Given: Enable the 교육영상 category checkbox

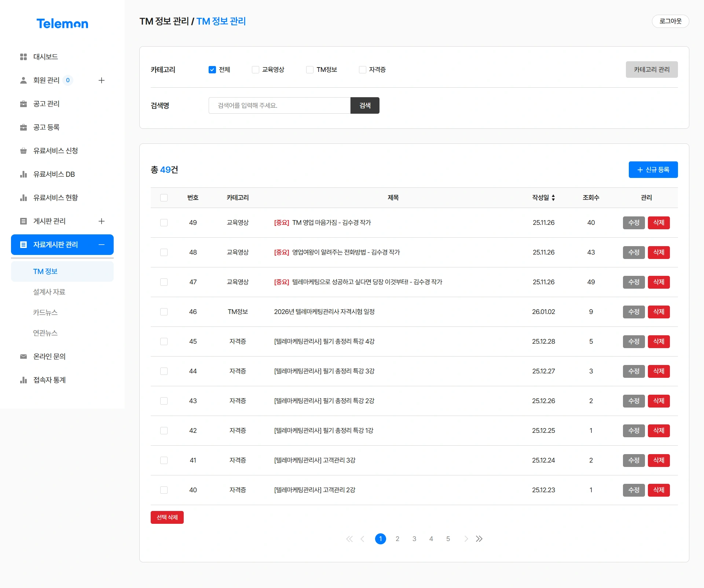Looking at the screenshot, I should click(255, 69).
